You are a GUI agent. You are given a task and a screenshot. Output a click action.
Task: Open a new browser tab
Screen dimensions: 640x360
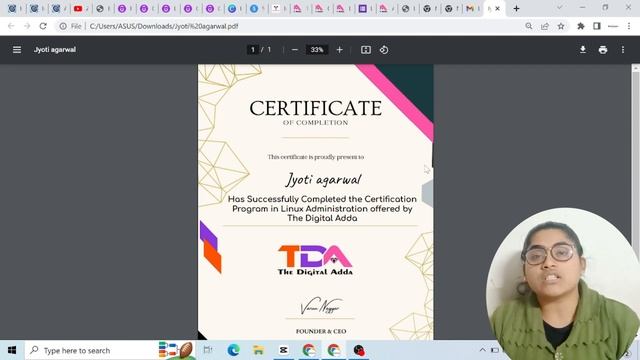point(516,8)
